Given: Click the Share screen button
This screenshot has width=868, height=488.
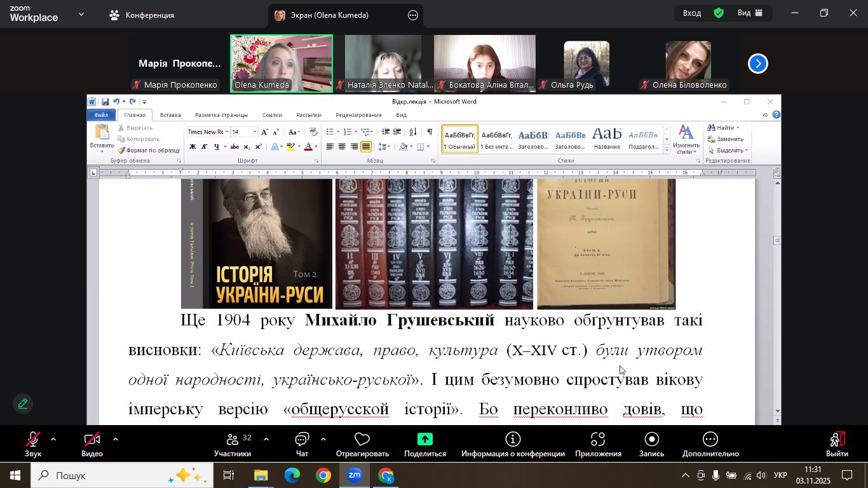Looking at the screenshot, I should pos(424,444).
